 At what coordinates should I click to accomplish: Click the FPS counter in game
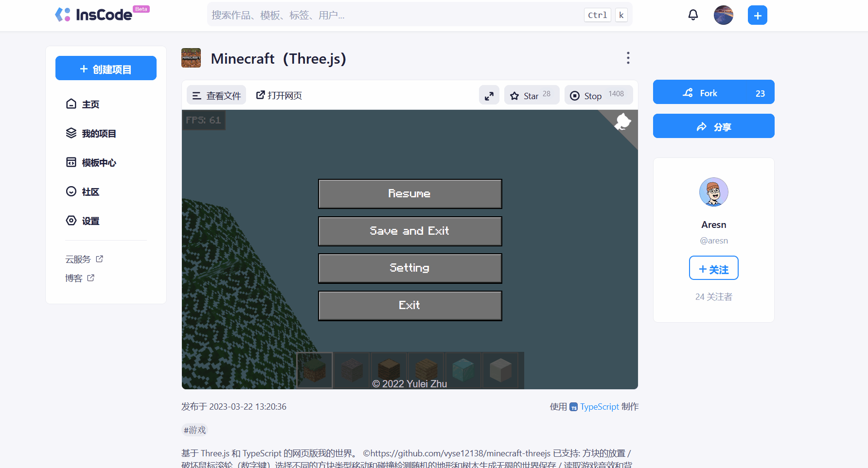(203, 120)
